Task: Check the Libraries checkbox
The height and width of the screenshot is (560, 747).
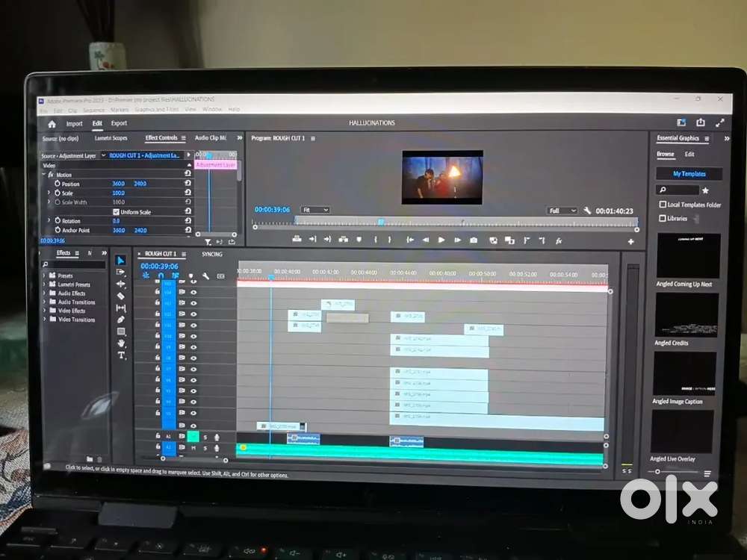Action: (x=663, y=219)
